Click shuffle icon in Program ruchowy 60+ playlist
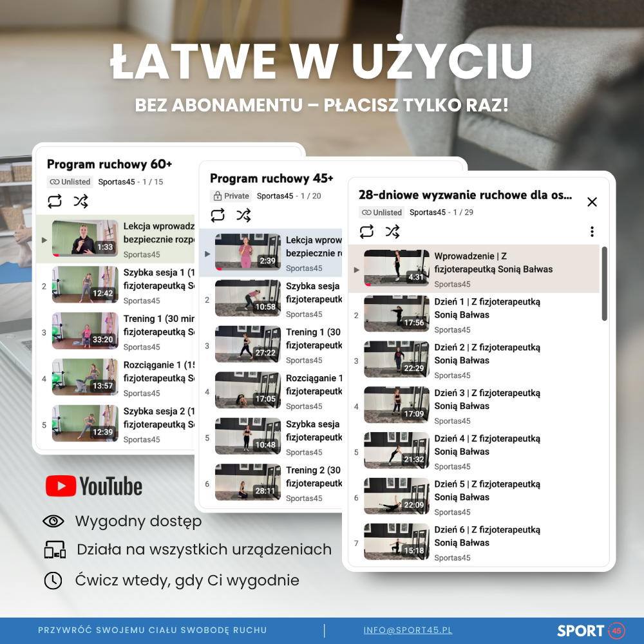 point(80,202)
